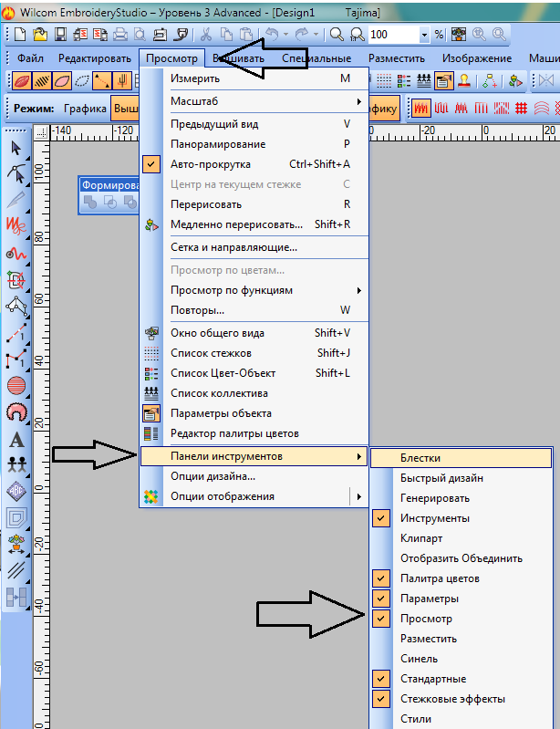Toggle Стандартные toolbar checkbox
This screenshot has height=729, width=560.
(461, 679)
